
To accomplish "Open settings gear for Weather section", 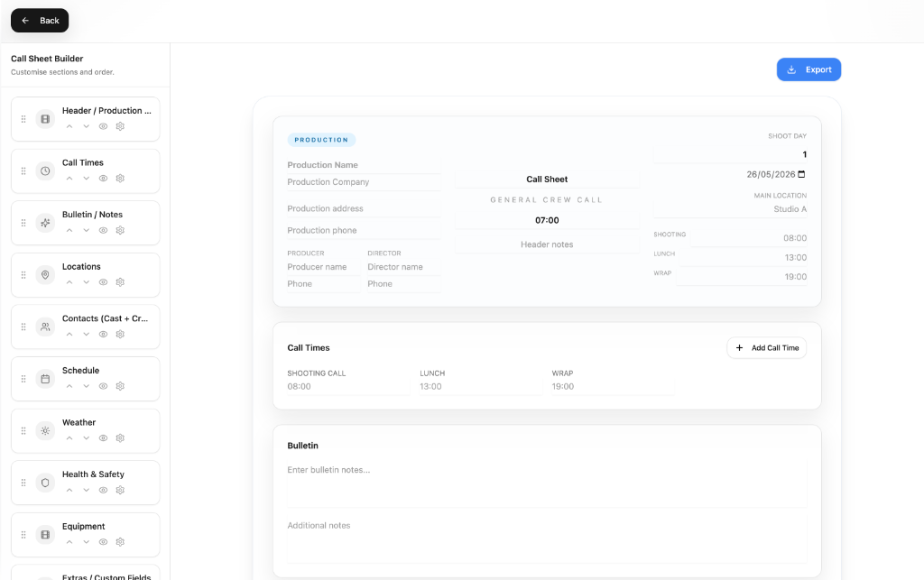I will tap(120, 438).
